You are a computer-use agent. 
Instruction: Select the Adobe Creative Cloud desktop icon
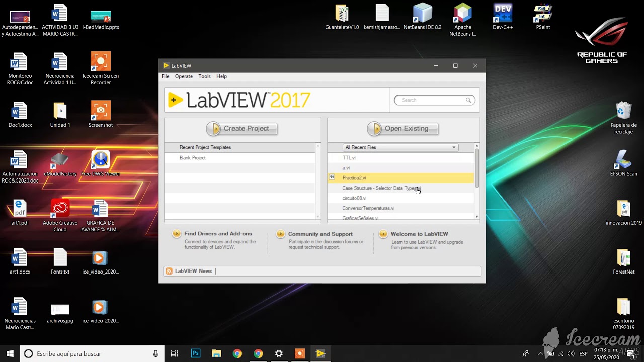click(x=60, y=216)
